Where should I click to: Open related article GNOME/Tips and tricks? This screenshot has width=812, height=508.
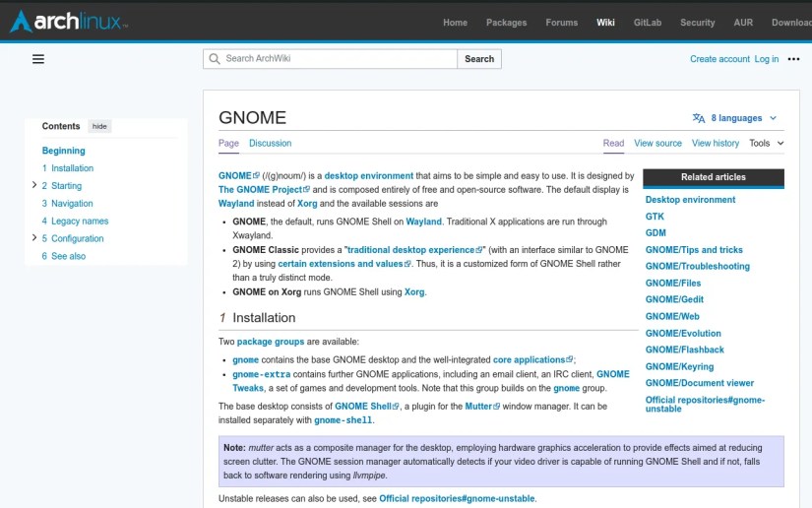point(694,250)
